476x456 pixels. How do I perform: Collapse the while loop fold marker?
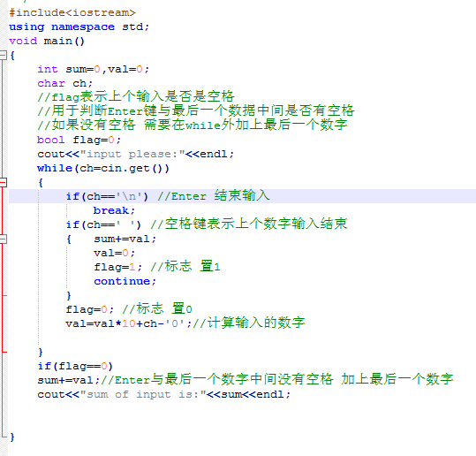click(x=3, y=182)
